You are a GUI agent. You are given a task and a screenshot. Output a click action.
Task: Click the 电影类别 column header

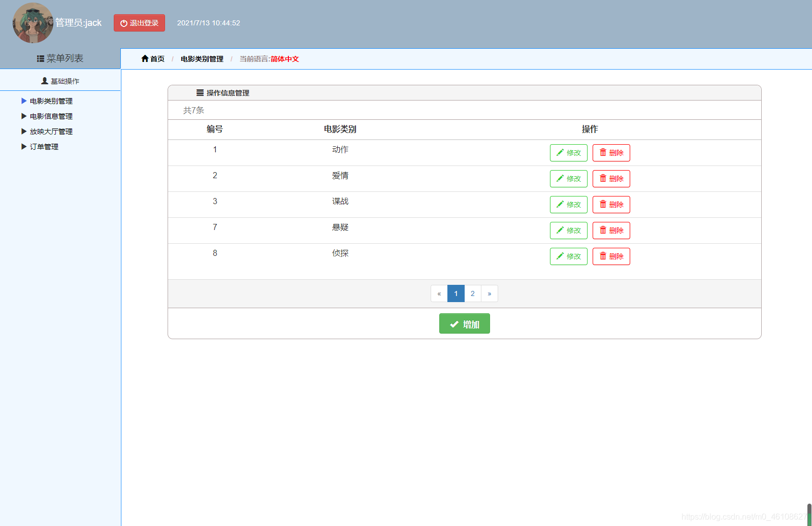click(x=340, y=129)
